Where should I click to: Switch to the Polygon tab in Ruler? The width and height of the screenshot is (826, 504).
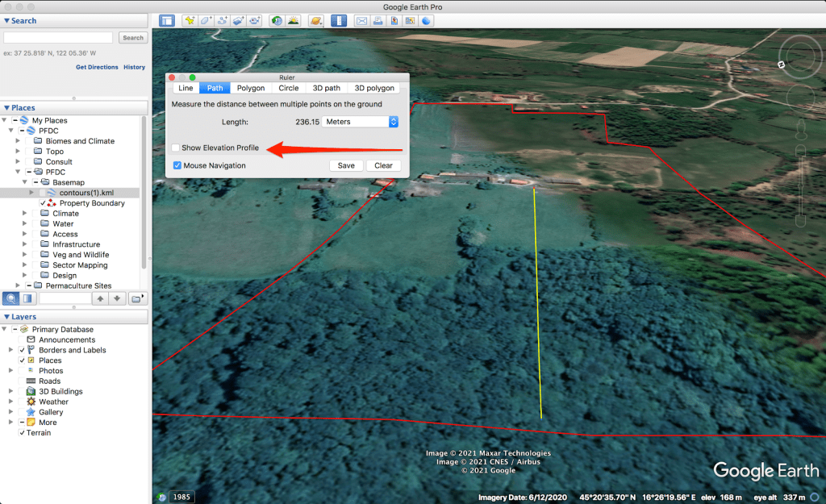point(251,88)
